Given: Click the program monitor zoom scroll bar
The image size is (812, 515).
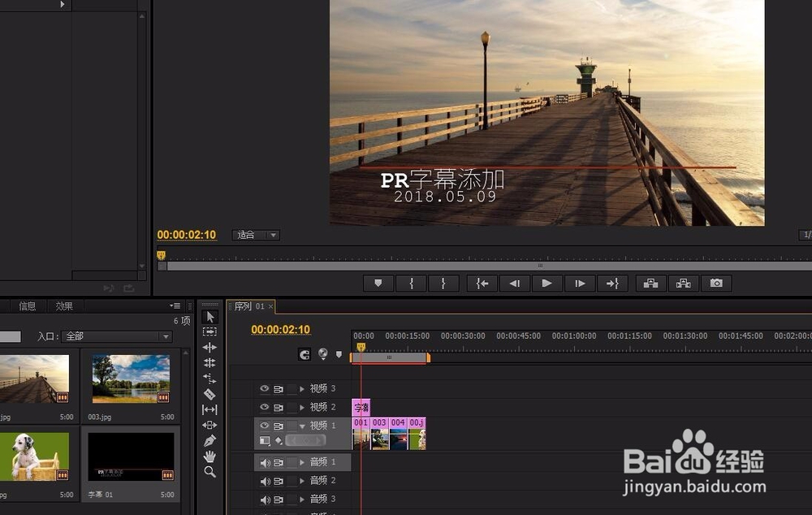Looking at the screenshot, I should 488,266.
